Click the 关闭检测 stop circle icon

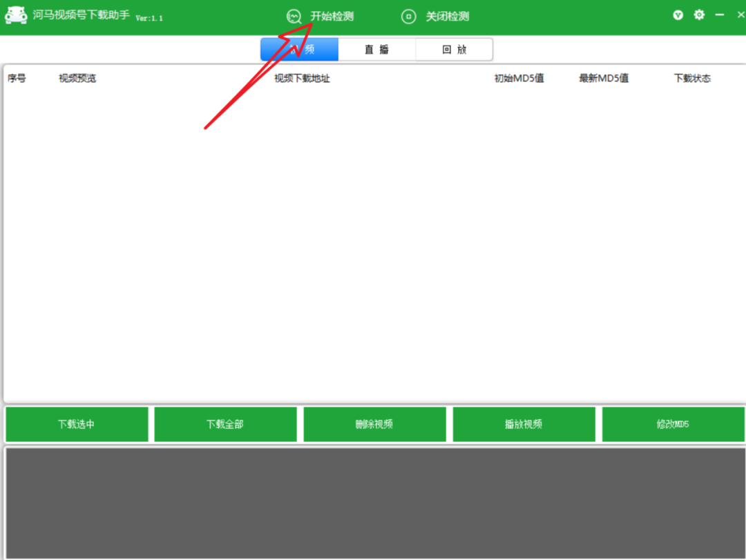pyautogui.click(x=408, y=17)
